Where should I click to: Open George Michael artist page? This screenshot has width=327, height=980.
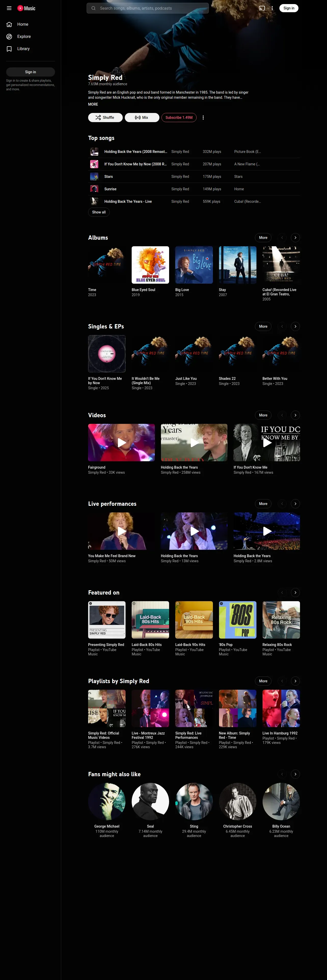[107, 802]
